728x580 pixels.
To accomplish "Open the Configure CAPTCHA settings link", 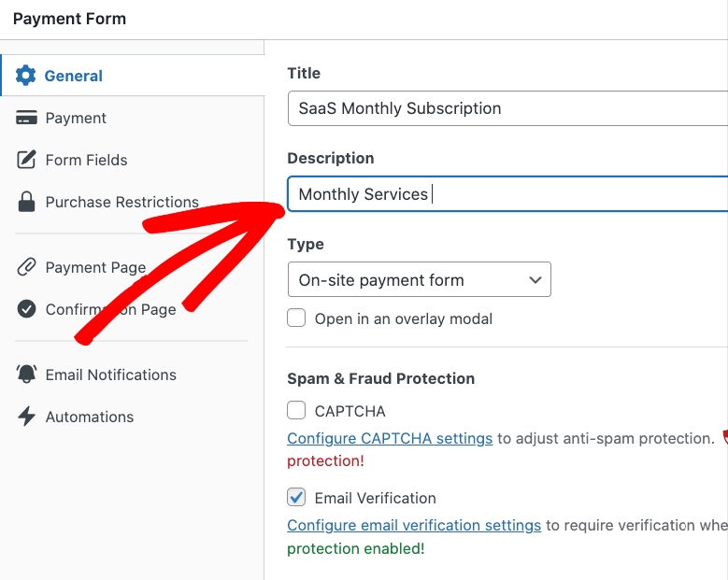I will tap(390, 438).
